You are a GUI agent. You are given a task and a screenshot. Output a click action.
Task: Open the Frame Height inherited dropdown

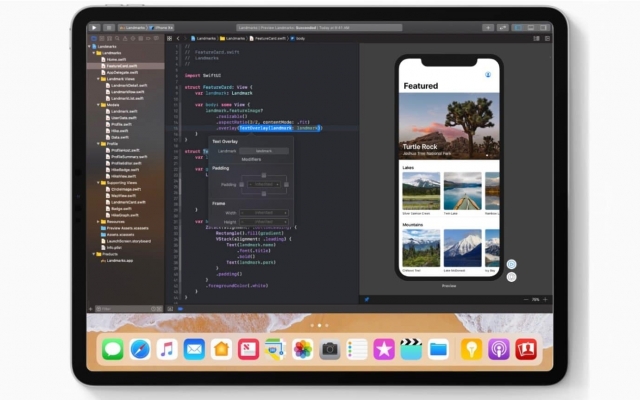click(x=264, y=222)
